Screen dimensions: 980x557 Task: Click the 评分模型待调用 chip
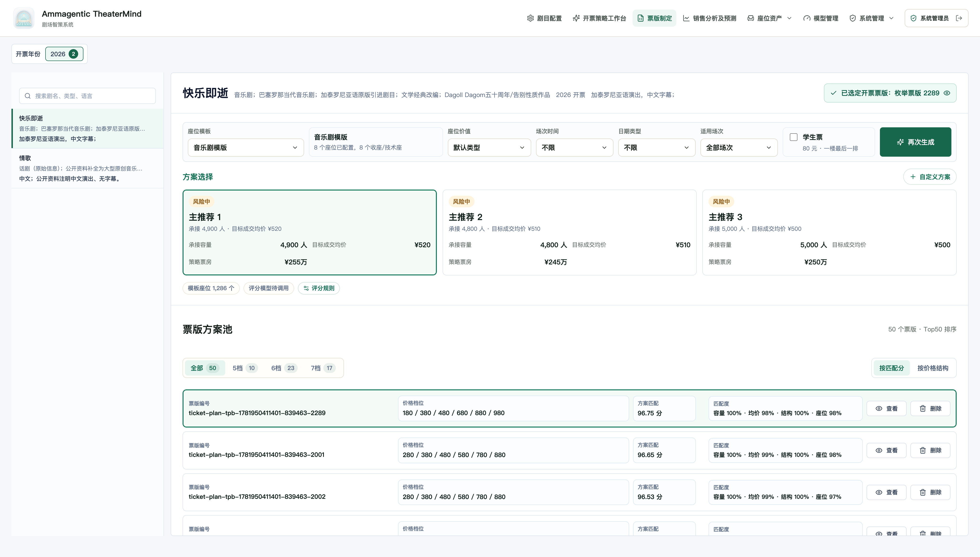268,289
